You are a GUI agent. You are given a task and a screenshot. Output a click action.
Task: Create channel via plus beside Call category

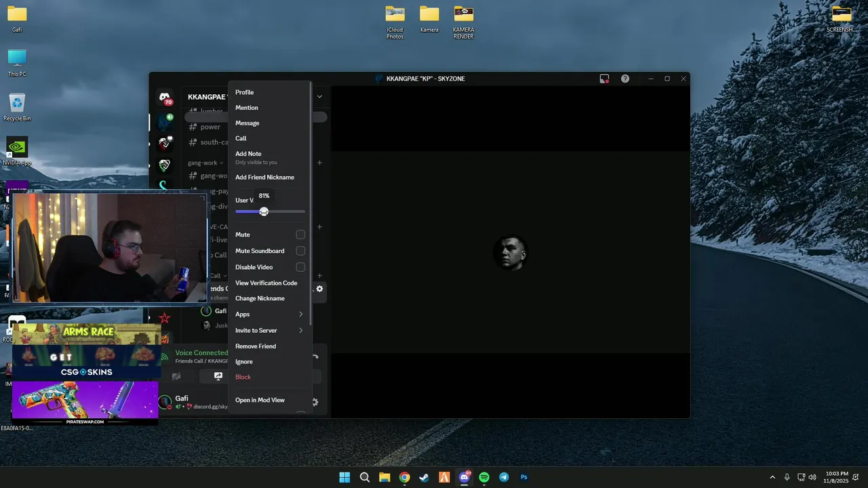tap(319, 276)
